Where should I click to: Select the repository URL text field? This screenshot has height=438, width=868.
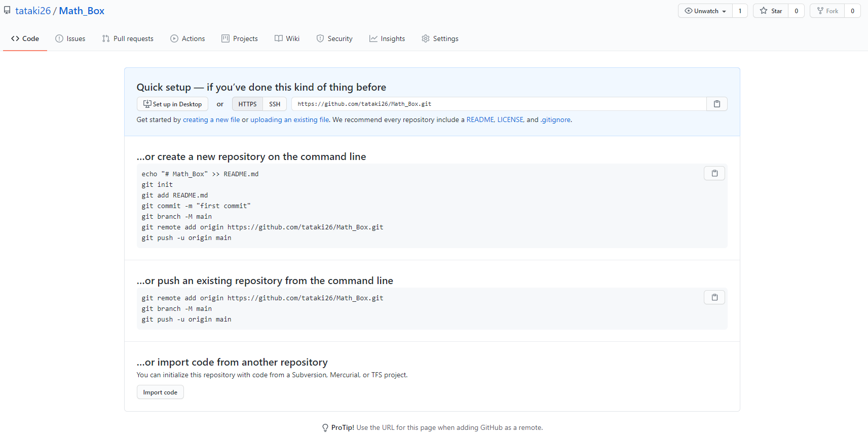499,104
